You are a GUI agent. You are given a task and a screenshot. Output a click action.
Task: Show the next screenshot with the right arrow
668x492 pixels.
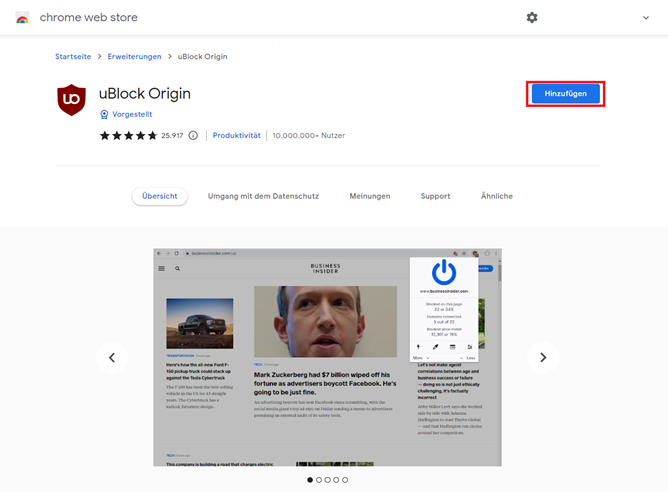tap(543, 357)
